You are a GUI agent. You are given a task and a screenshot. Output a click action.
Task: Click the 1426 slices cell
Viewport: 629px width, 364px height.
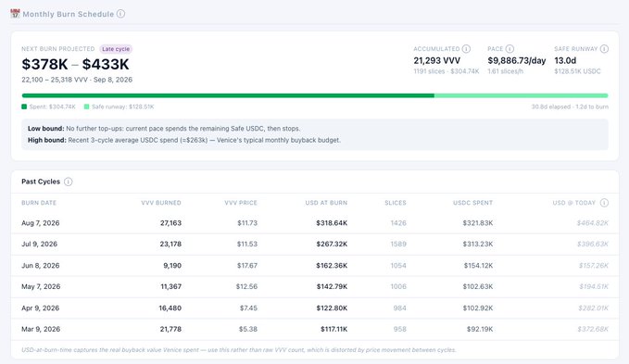pos(398,223)
